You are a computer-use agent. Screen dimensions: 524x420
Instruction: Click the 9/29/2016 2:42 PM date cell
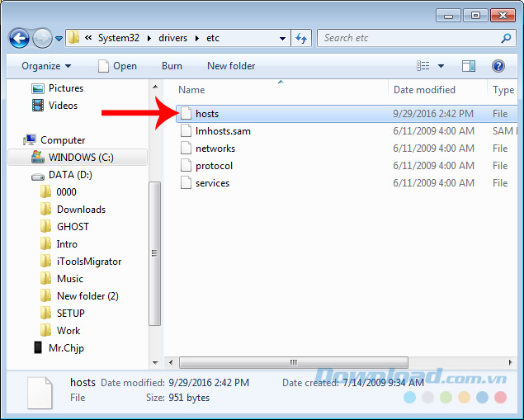433,114
